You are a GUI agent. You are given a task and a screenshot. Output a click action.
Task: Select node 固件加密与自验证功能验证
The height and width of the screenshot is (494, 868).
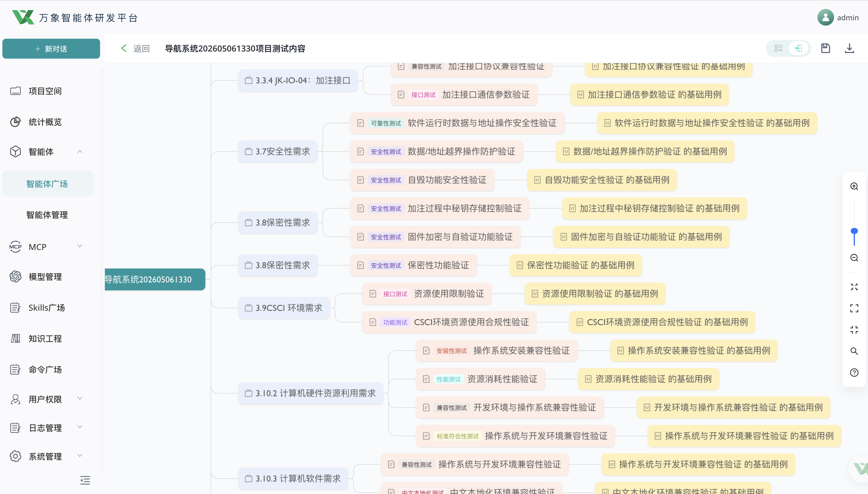(435, 237)
